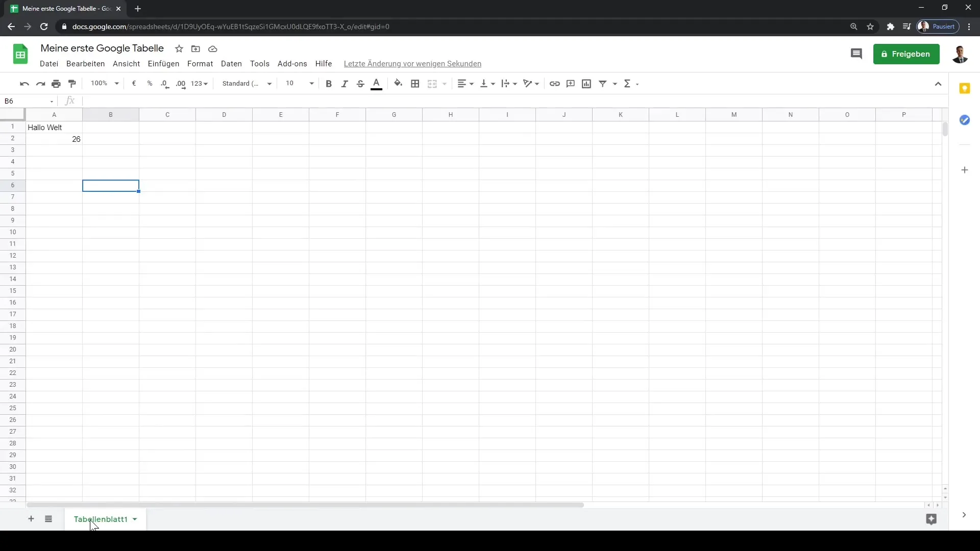Toggle the currency Euro format
The image size is (980, 551).
[134, 84]
